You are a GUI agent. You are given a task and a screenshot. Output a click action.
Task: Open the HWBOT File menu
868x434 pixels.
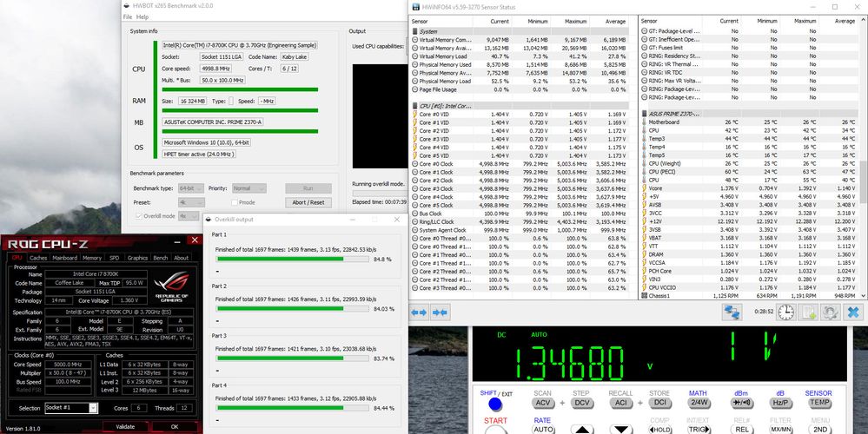point(128,17)
